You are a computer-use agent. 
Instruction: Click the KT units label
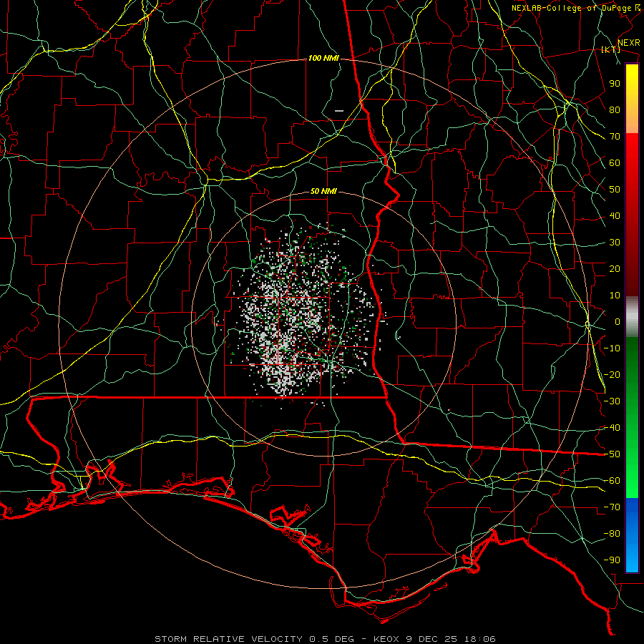pos(611,50)
